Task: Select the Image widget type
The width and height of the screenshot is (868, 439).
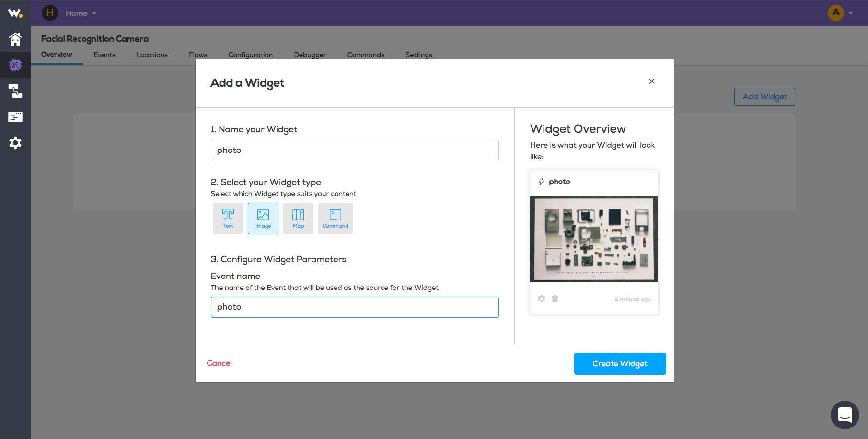Action: (x=263, y=219)
